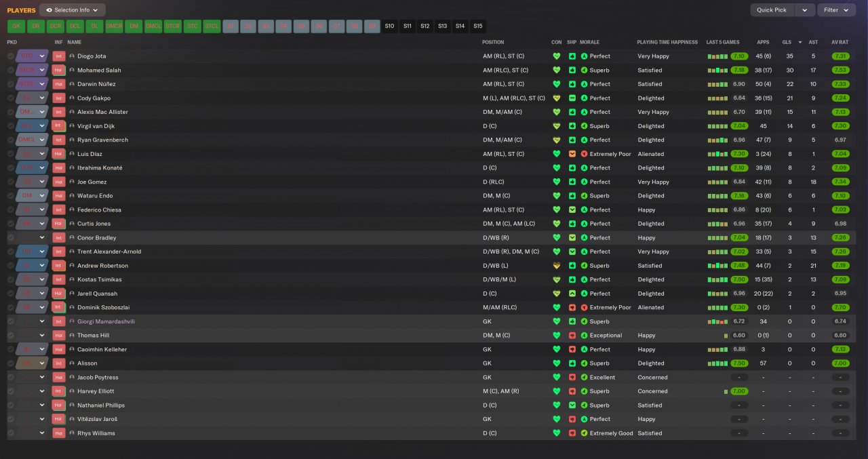Sort by the MORALE column header
This screenshot has height=459, width=868.
click(589, 42)
